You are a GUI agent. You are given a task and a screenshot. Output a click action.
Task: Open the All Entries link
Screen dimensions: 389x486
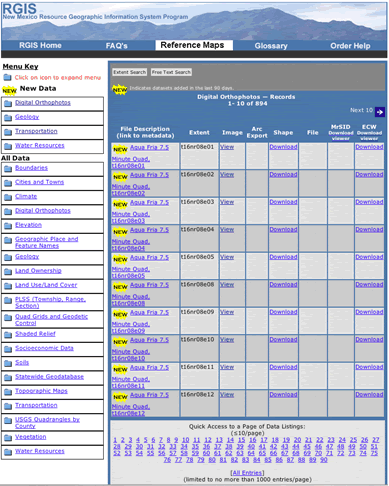click(247, 473)
